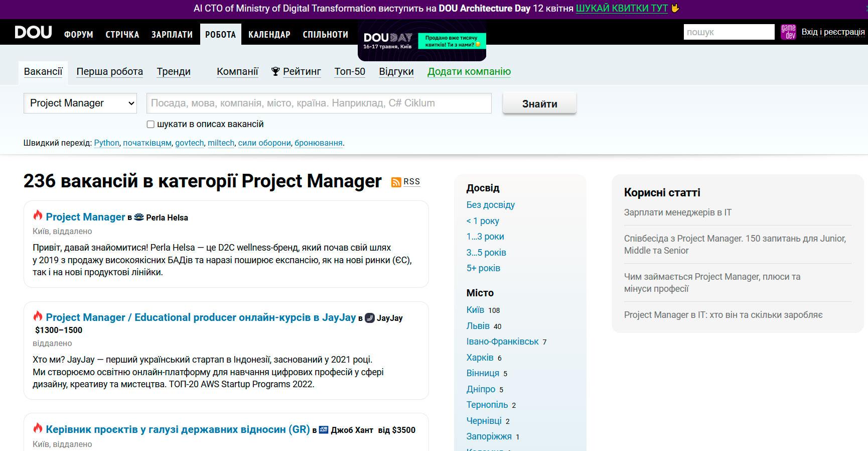This screenshot has width=868, height=451.
Task: Open the Топ-50 tab
Action: [x=350, y=72]
